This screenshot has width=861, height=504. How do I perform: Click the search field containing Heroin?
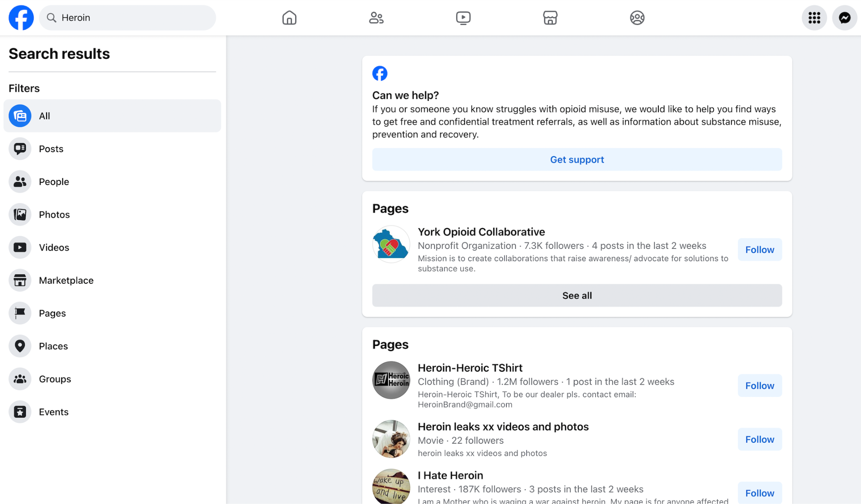click(135, 18)
